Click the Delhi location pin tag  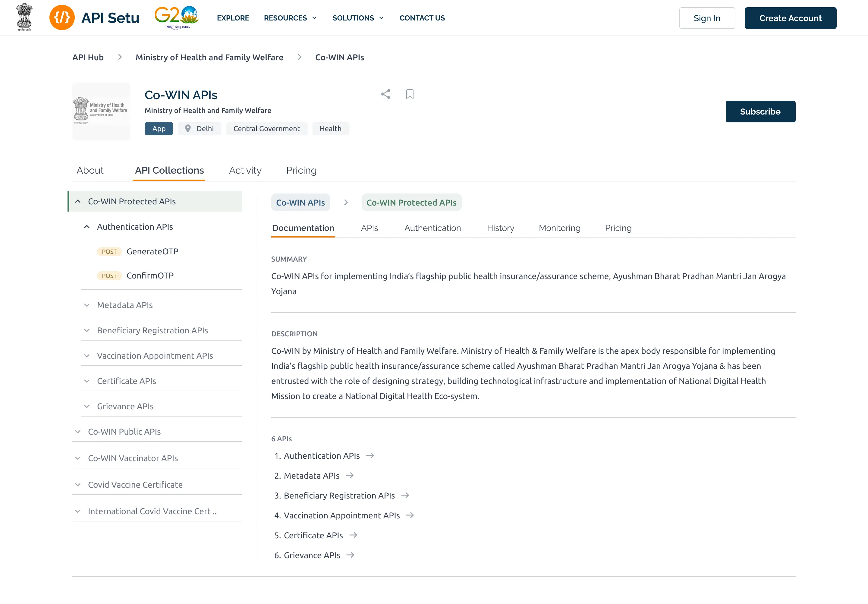point(200,128)
